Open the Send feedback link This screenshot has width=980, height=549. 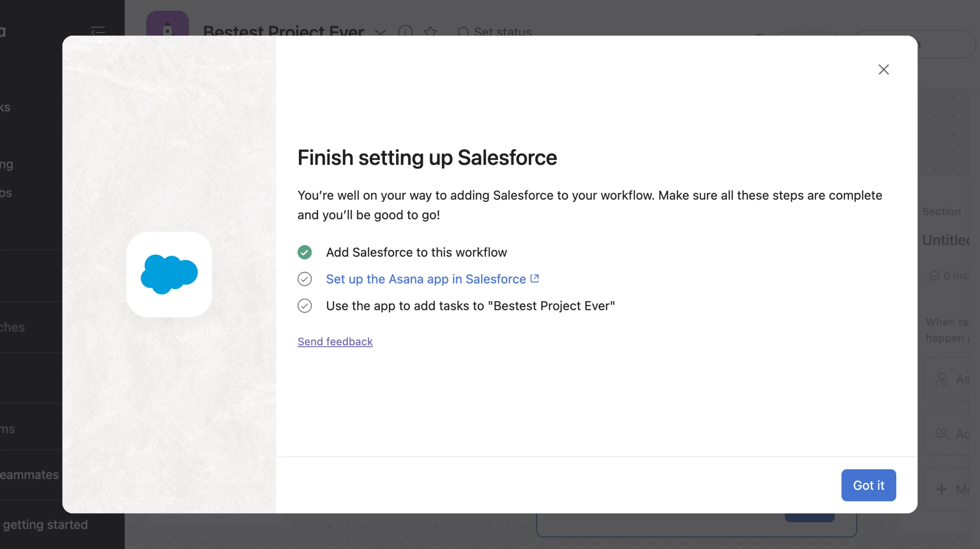click(335, 341)
